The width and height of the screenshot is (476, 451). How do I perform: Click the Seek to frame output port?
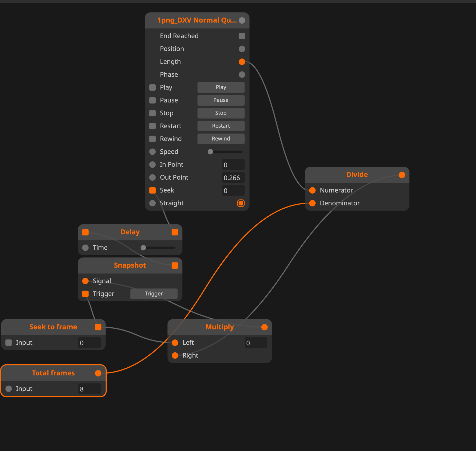98,327
